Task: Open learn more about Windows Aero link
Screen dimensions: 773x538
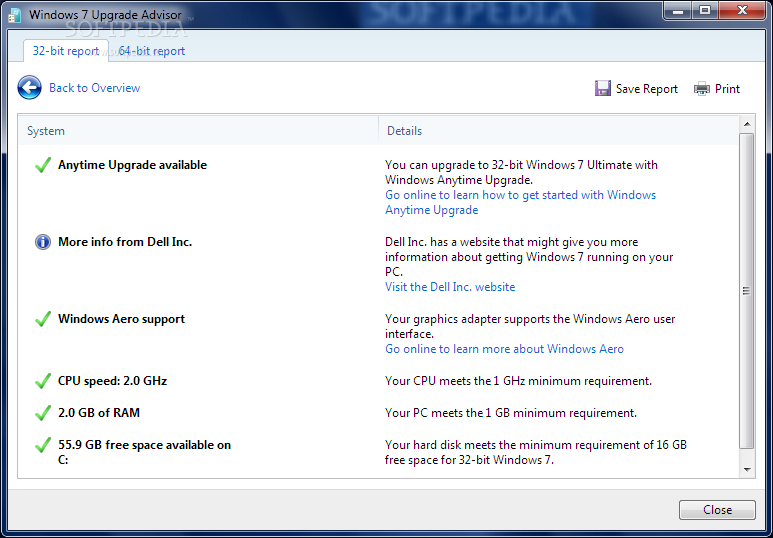Action: coord(504,349)
